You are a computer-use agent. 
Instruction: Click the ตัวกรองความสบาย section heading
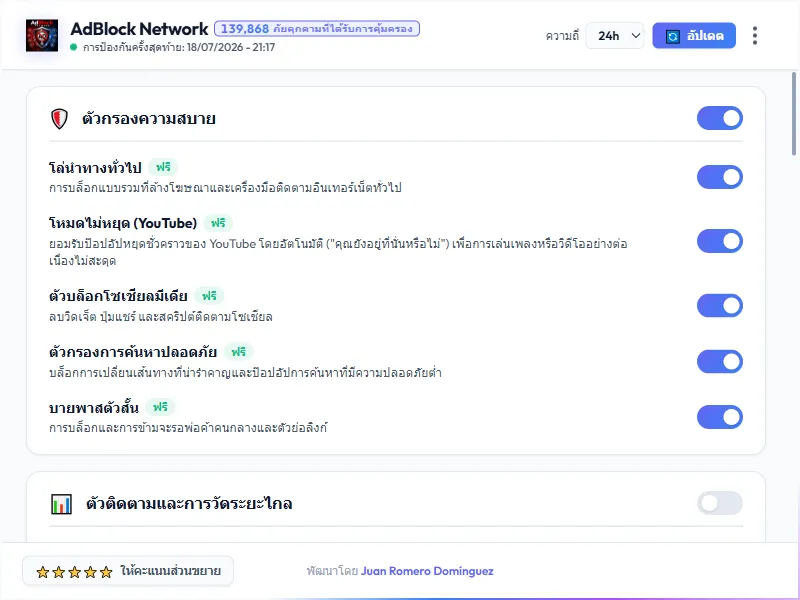(148, 119)
